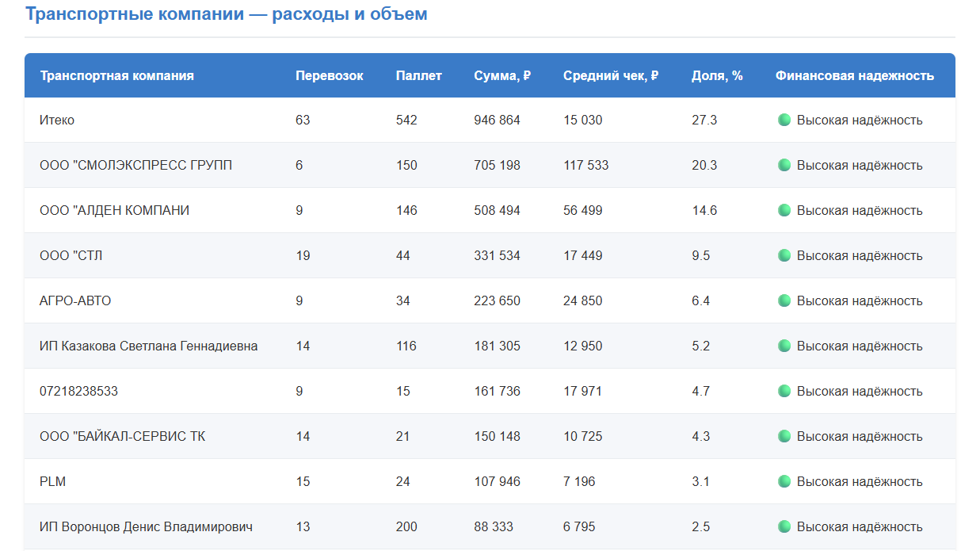980x551 pixels.
Task: Select the company ООО "СМОЛЭКСПРЕСС ГРУПП
Action: click(x=136, y=165)
